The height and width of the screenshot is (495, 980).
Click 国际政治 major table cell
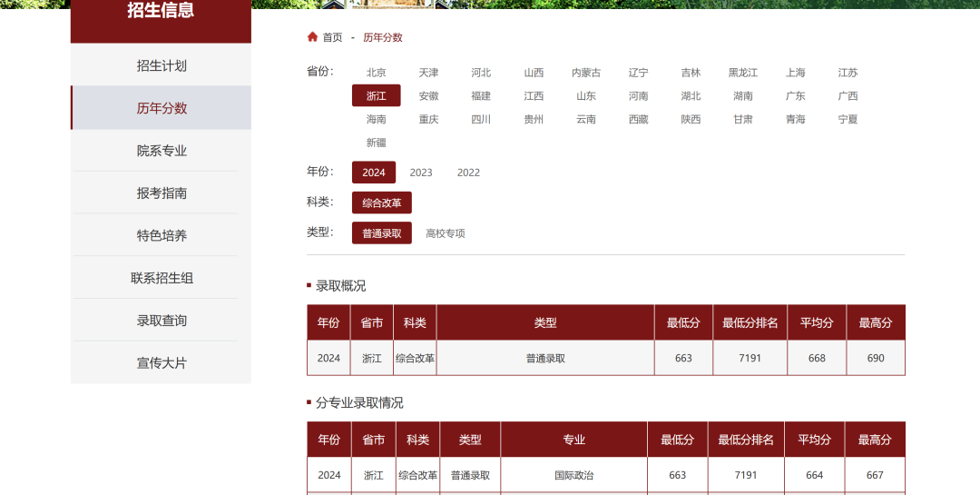574,475
